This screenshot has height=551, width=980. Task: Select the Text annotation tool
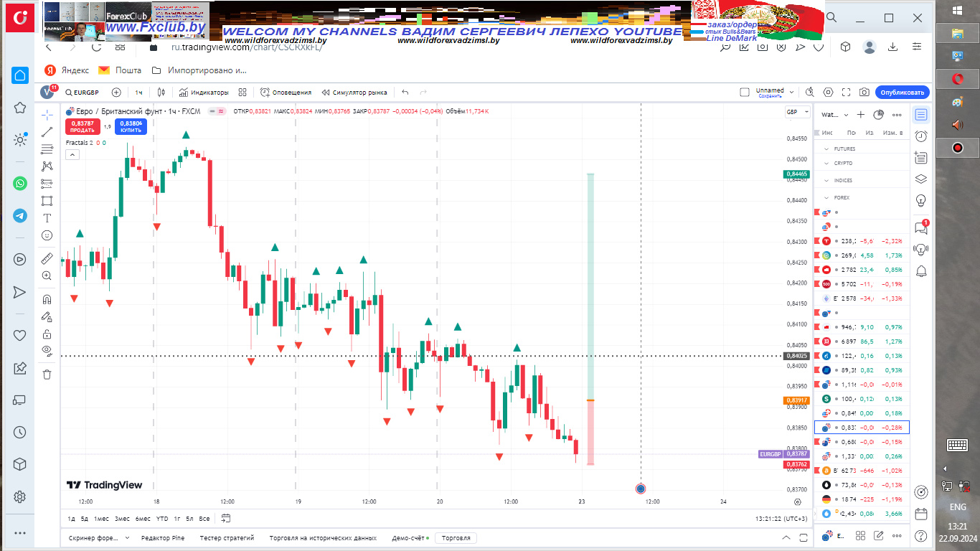(47, 218)
